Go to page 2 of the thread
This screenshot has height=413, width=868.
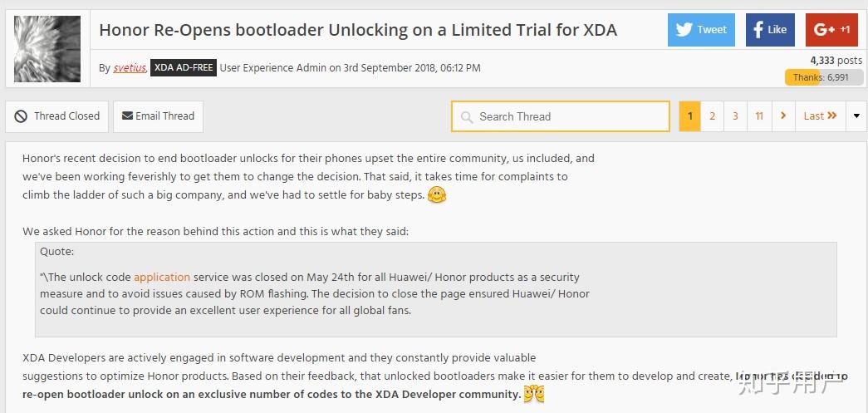tap(712, 116)
